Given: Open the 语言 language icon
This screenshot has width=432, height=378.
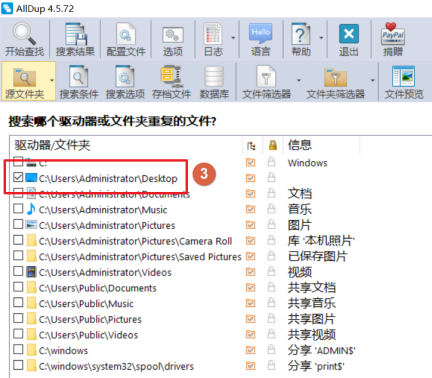Looking at the screenshot, I should click(x=260, y=39).
